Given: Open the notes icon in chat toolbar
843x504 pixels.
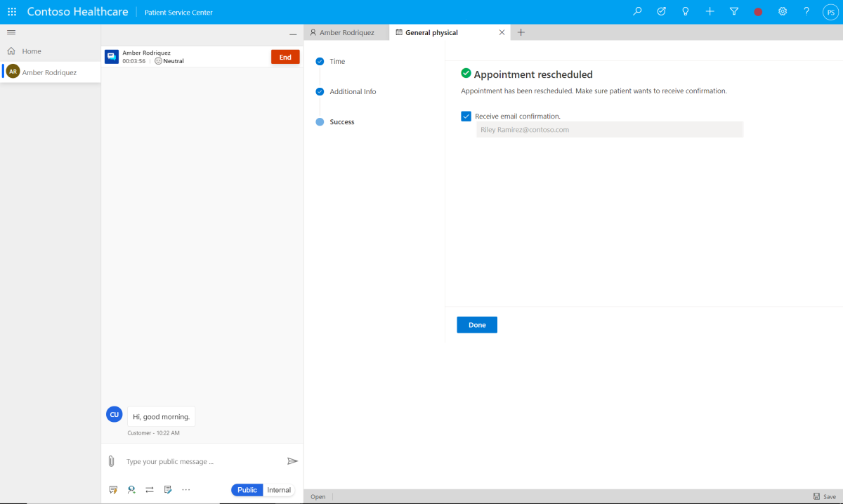Looking at the screenshot, I should coord(168,490).
